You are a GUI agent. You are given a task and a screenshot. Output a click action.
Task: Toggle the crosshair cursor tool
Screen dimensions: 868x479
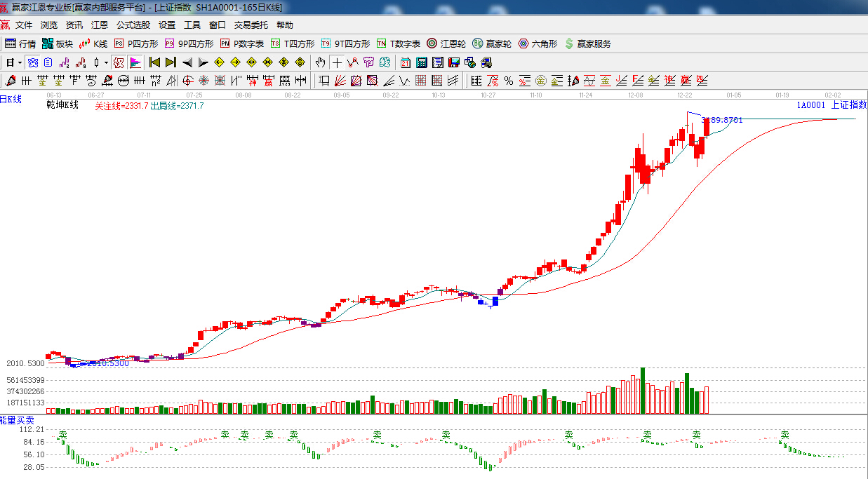point(337,62)
